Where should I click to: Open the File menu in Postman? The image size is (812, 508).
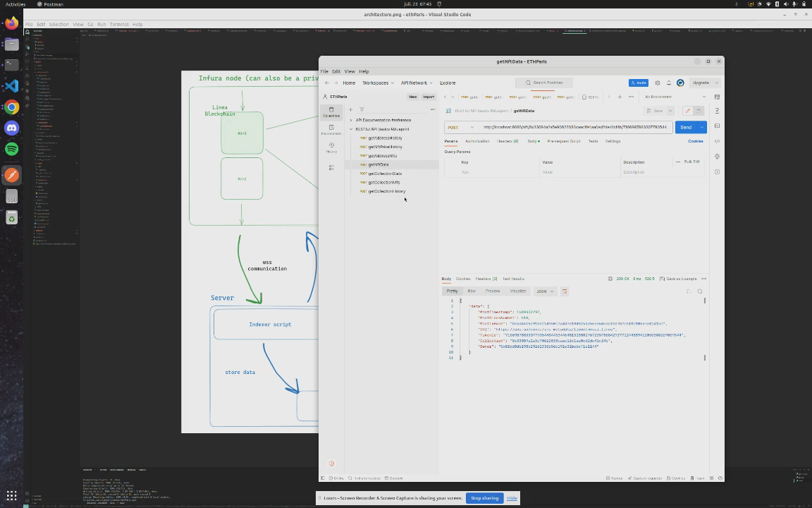(x=324, y=71)
